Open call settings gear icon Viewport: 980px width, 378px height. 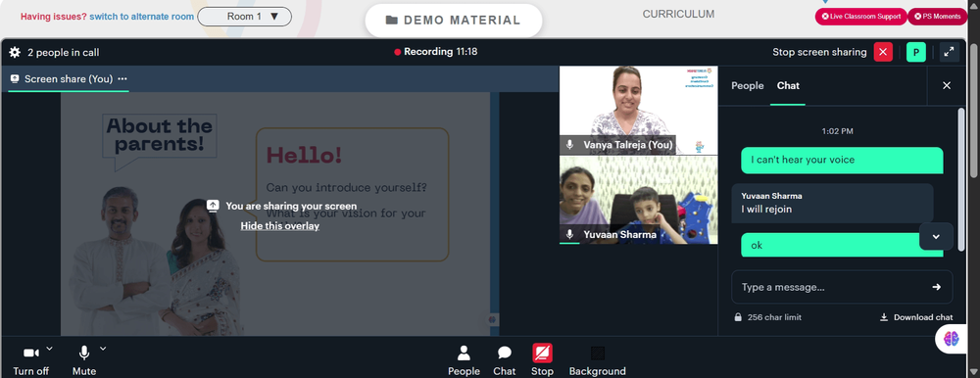[15, 53]
